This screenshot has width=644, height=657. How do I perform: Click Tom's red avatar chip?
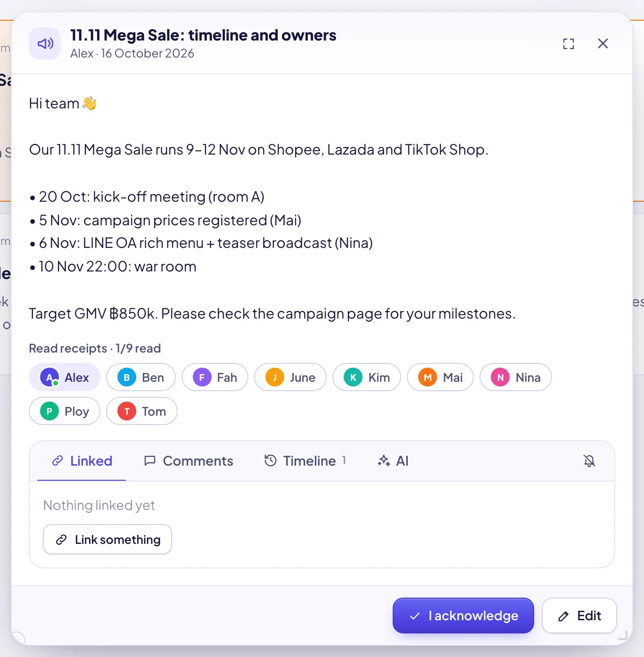coord(142,411)
